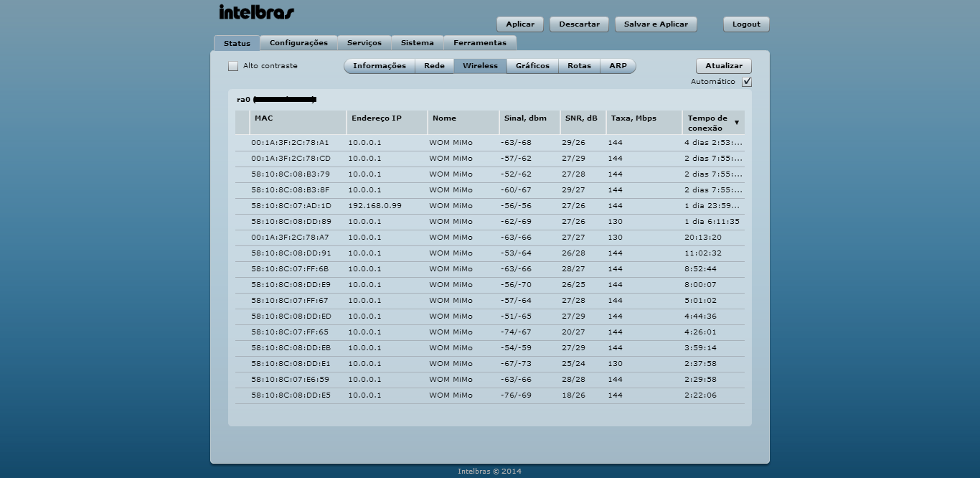
Task: Uncheck the Automático checkbox
Action: tap(747, 82)
